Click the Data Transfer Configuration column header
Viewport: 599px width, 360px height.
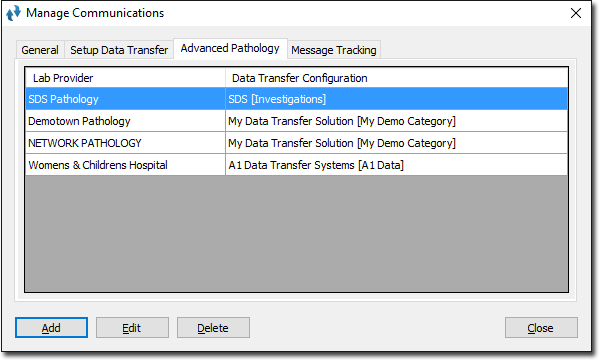pyautogui.click(x=397, y=78)
